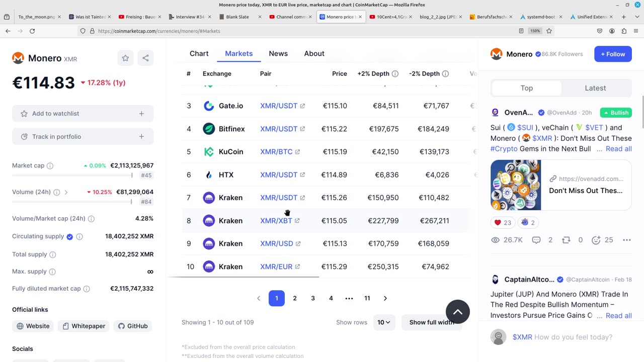Click the pagination ellipsis

[349, 298]
